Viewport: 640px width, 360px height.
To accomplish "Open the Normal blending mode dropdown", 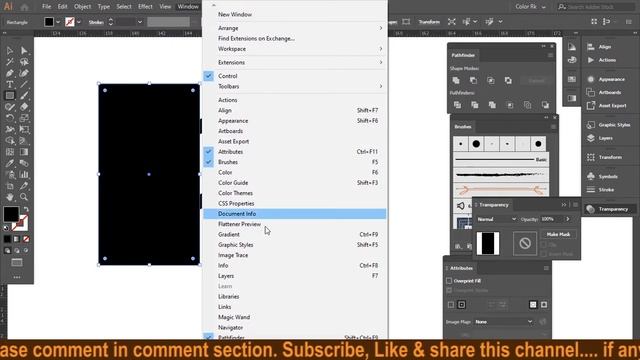I will pos(496,219).
